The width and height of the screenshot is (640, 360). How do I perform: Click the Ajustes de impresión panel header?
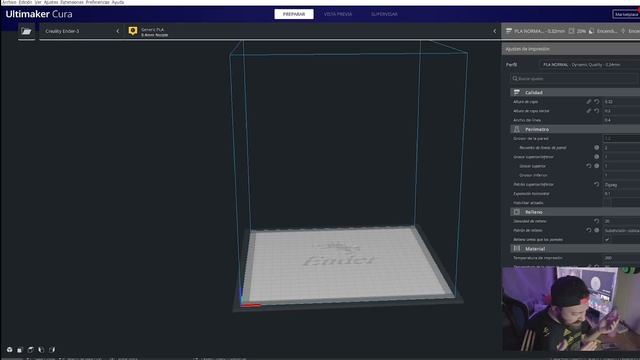pyautogui.click(x=571, y=49)
